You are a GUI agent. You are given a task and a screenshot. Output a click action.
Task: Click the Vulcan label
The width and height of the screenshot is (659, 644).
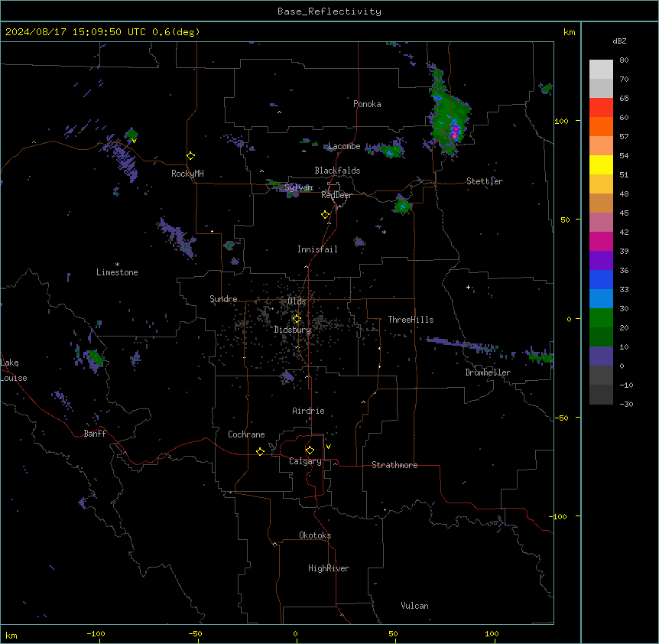[x=415, y=606]
